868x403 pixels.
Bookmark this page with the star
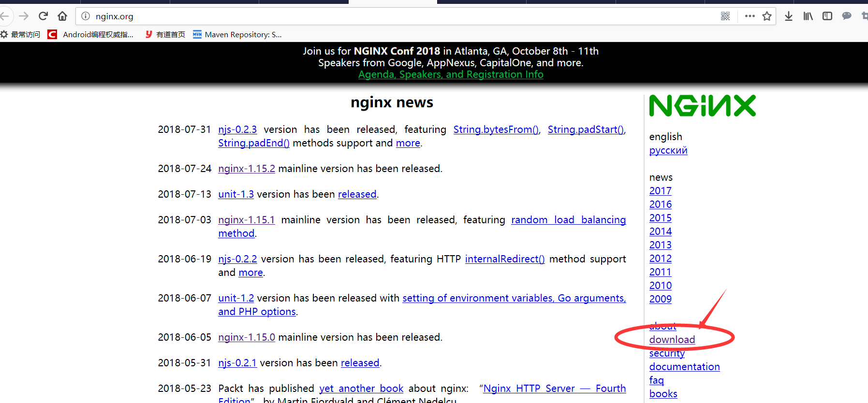(767, 16)
